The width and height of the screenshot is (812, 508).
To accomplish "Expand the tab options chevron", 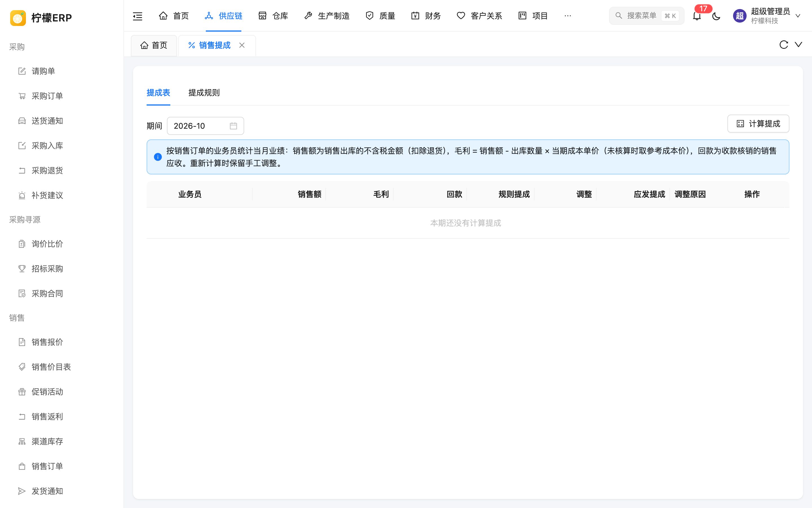I will click(798, 45).
